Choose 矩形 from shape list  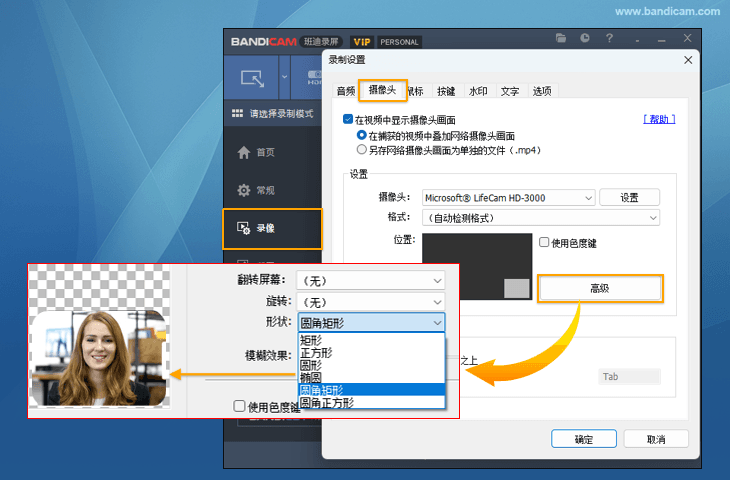[x=372, y=340]
